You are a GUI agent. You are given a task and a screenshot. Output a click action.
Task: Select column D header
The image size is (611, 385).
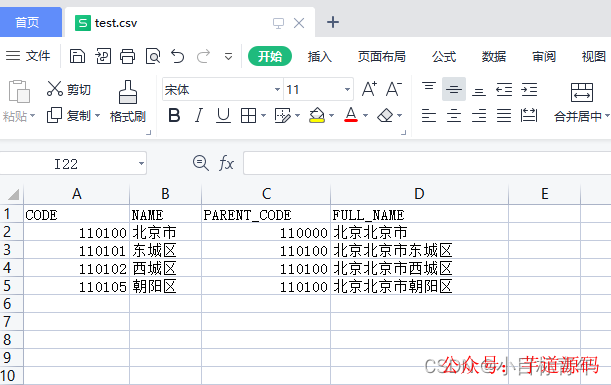[419, 194]
